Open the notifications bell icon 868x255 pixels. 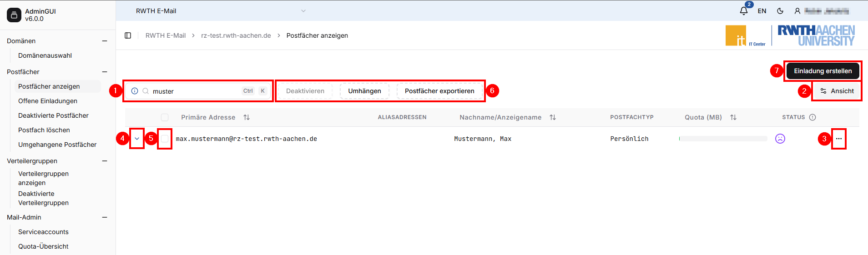coord(743,11)
